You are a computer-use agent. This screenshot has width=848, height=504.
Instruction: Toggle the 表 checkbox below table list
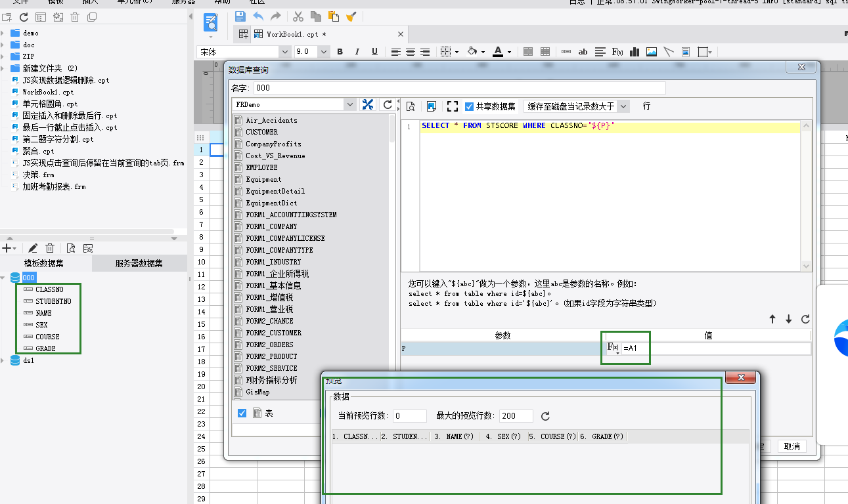(x=242, y=413)
